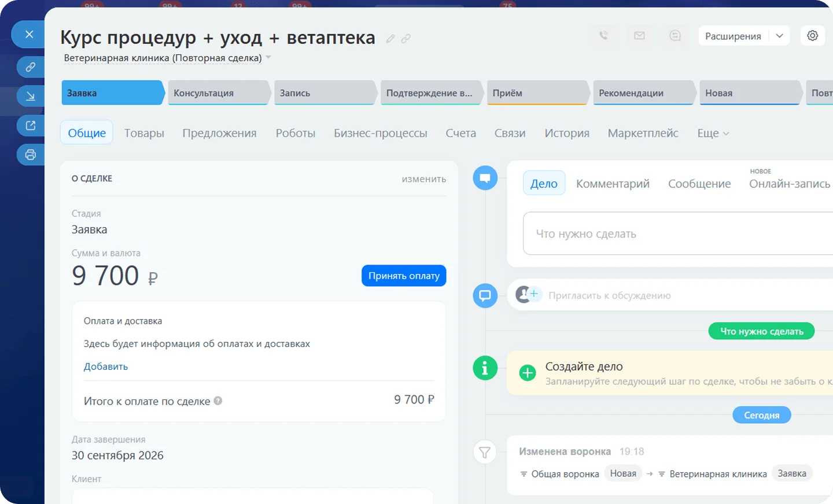Select Сообщение tab in timeline
833x504 pixels.
[699, 184]
